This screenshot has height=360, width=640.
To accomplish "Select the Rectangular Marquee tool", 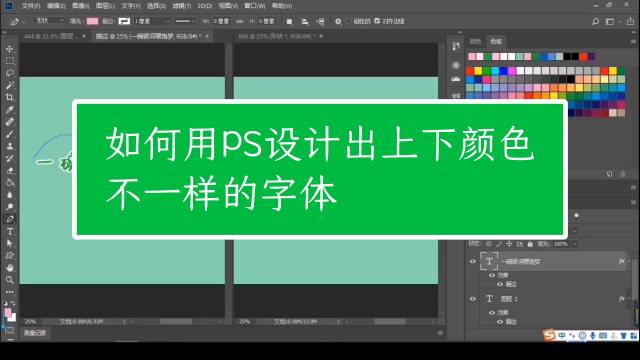I will click(10, 61).
